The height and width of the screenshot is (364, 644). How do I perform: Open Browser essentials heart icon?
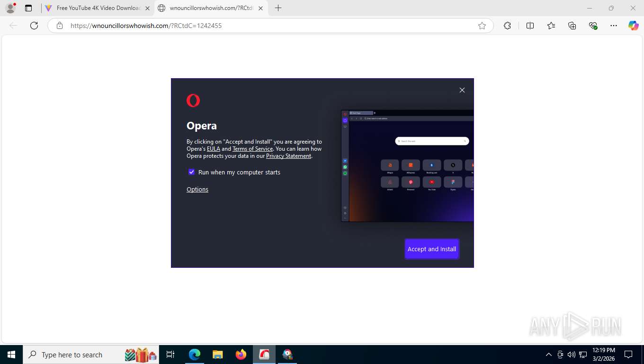coord(593,26)
